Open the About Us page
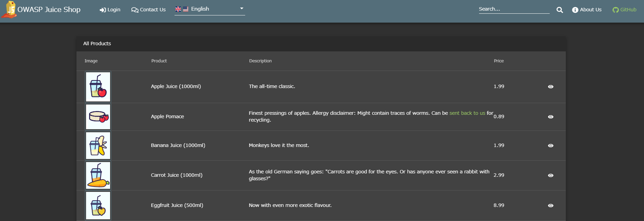This screenshot has height=221, width=644. pos(587,10)
